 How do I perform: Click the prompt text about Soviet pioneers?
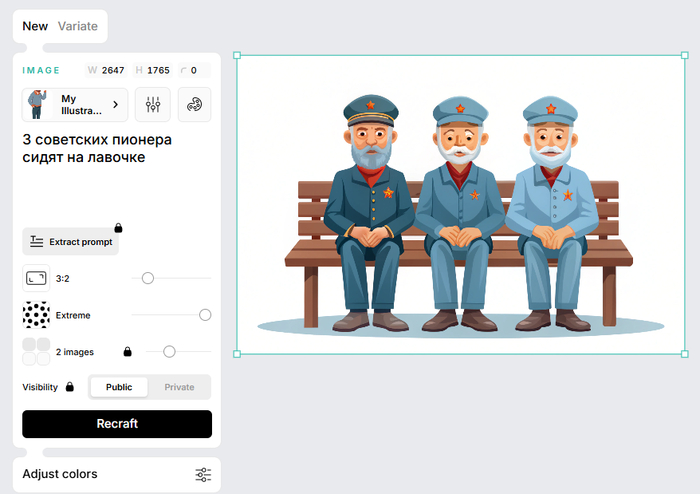pos(97,148)
